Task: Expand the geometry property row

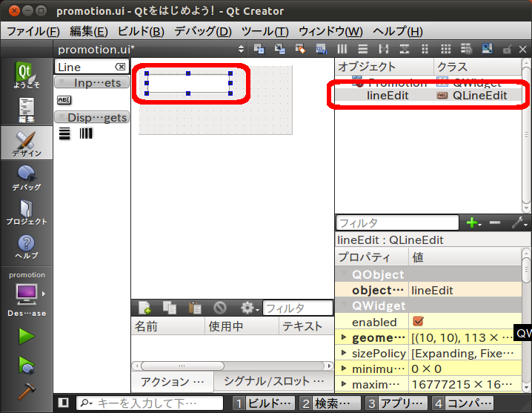Action: [x=343, y=337]
